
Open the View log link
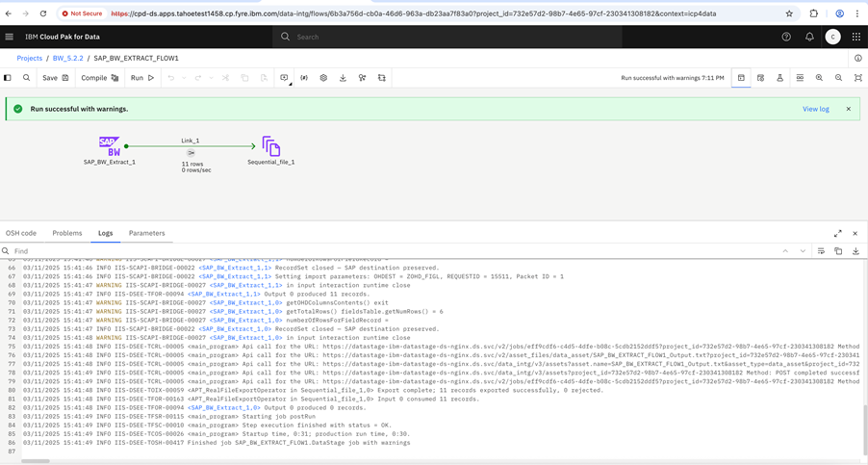pos(815,109)
